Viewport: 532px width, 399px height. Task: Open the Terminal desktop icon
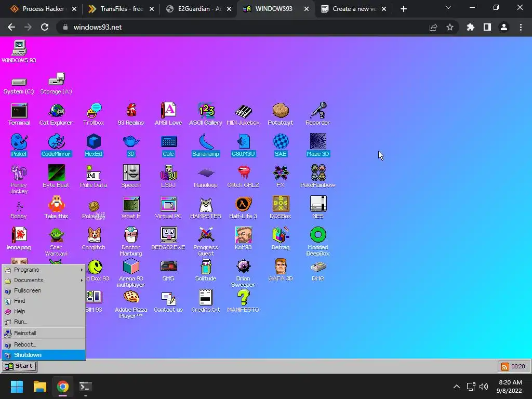[x=19, y=114]
